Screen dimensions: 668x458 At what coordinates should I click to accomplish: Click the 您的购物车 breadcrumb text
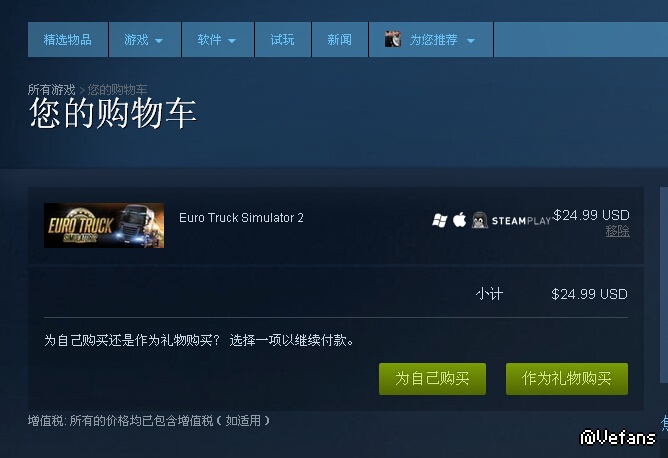(117, 89)
